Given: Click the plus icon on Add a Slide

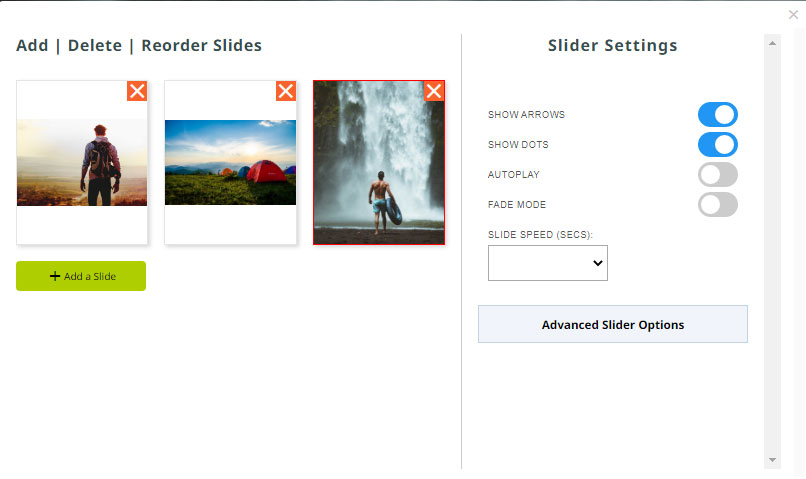Looking at the screenshot, I should (55, 276).
